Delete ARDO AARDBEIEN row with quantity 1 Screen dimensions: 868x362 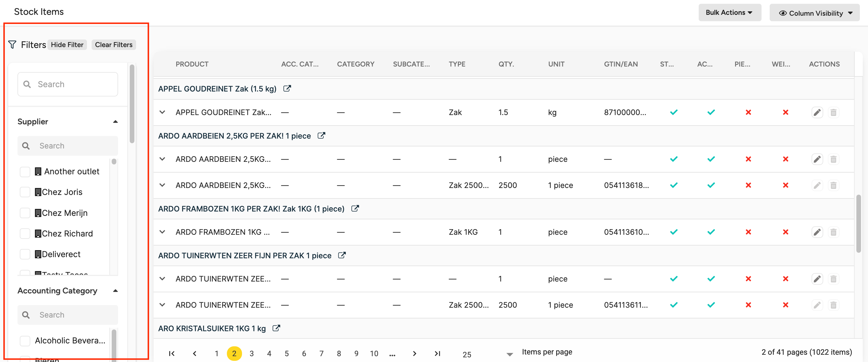click(833, 159)
